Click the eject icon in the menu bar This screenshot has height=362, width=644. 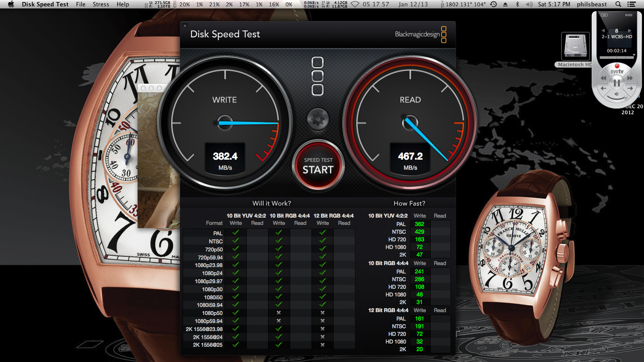506,4
